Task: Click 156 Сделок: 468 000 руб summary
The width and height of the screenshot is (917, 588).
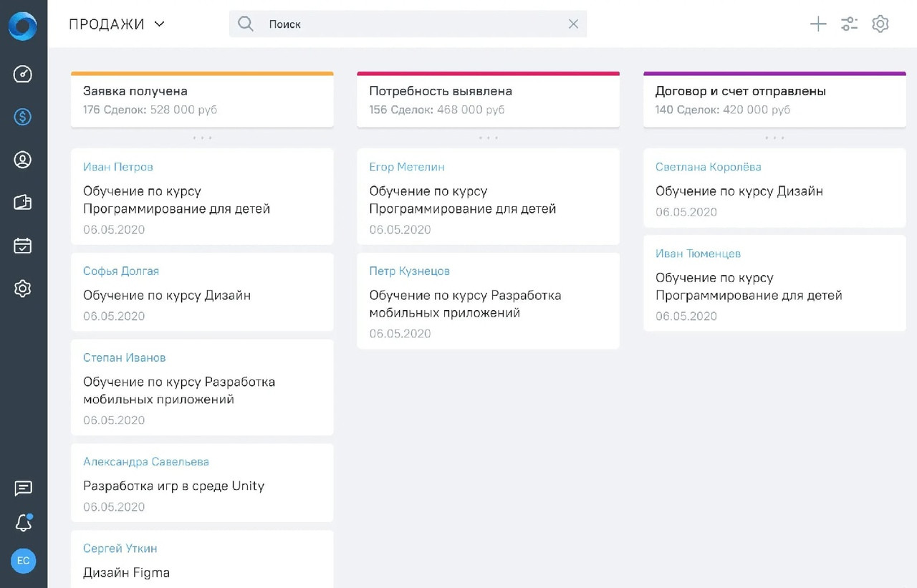Action: (x=437, y=110)
